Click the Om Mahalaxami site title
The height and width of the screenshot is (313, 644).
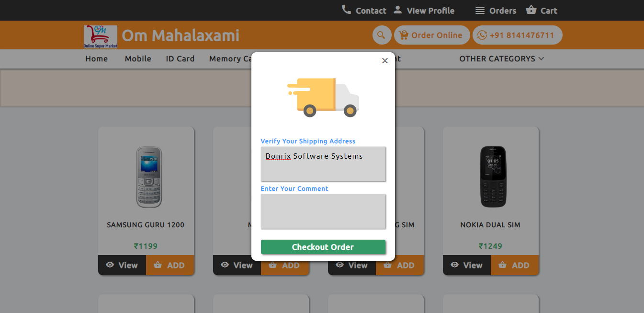(181, 35)
